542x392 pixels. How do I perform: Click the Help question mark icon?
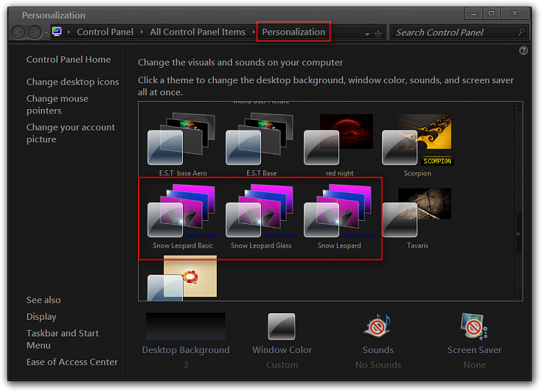click(523, 51)
